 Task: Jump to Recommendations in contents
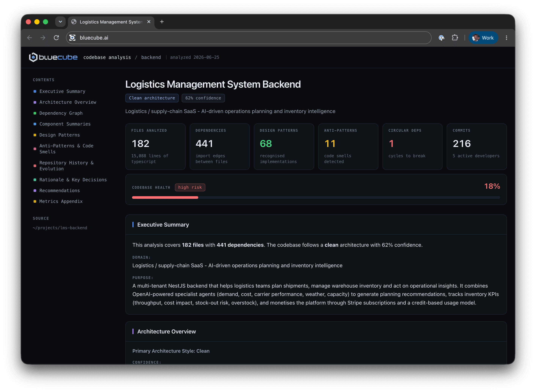(59, 191)
